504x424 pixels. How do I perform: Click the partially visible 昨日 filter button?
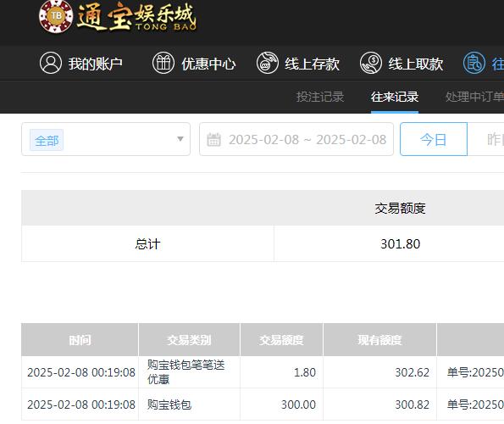click(486, 139)
